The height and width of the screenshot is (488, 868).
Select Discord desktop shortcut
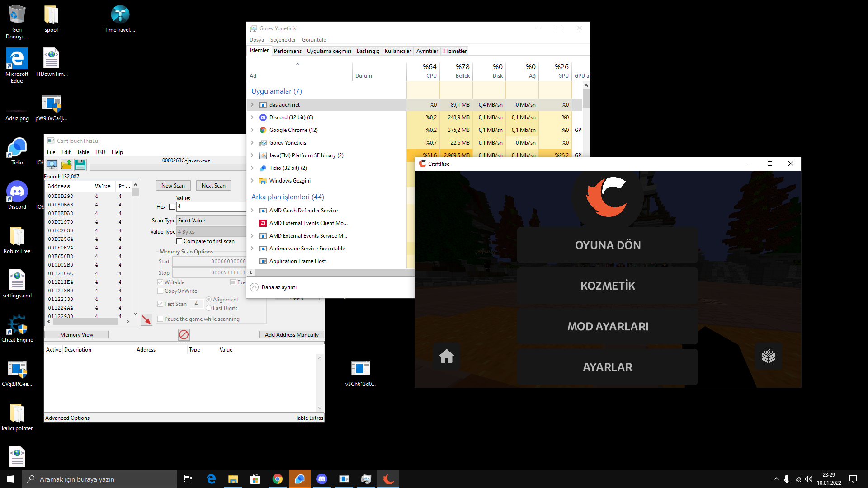[x=17, y=195]
